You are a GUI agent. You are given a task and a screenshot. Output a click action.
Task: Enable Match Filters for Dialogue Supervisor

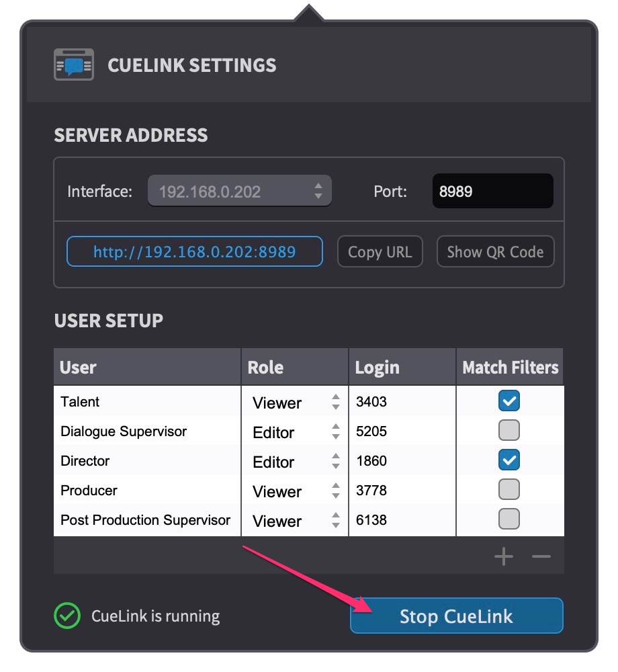click(x=509, y=430)
